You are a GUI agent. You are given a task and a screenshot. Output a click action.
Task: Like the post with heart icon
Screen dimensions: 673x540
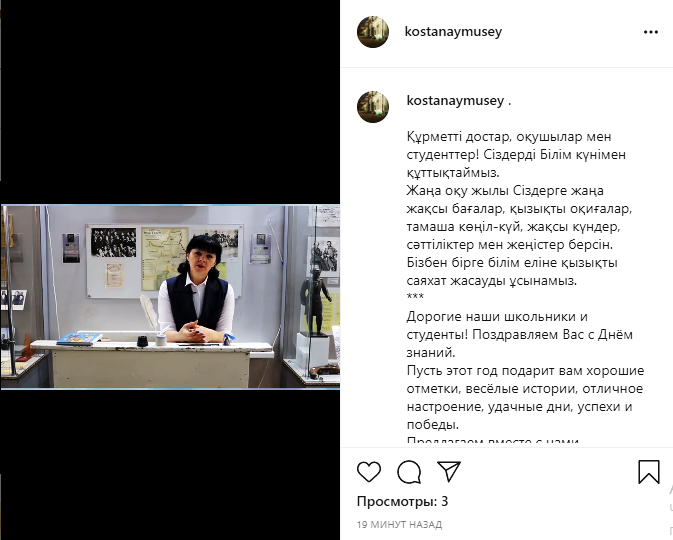click(369, 471)
